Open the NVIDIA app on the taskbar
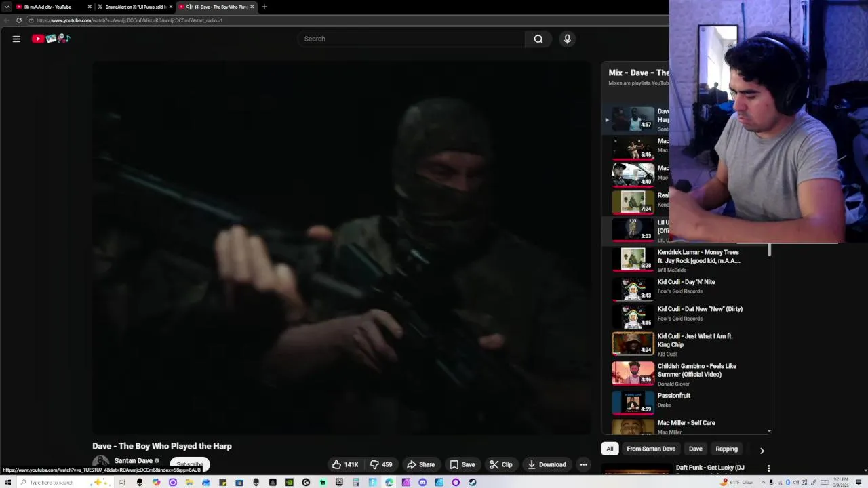868x488 pixels. tap(290, 482)
